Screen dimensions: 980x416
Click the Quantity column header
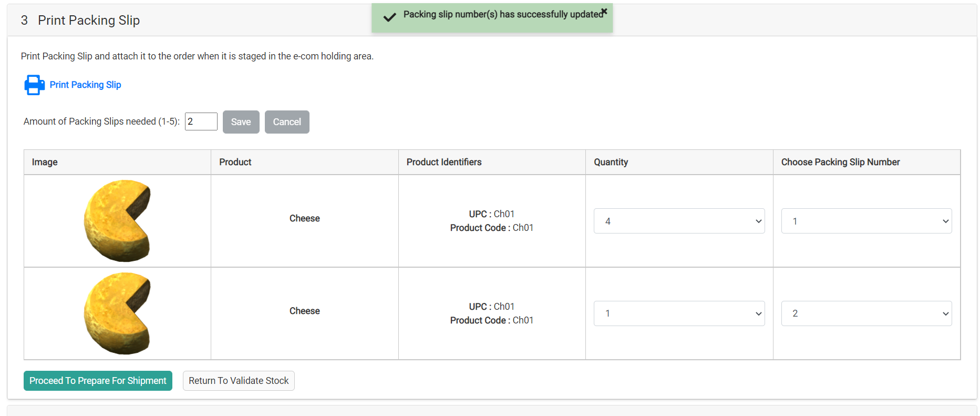tap(611, 162)
